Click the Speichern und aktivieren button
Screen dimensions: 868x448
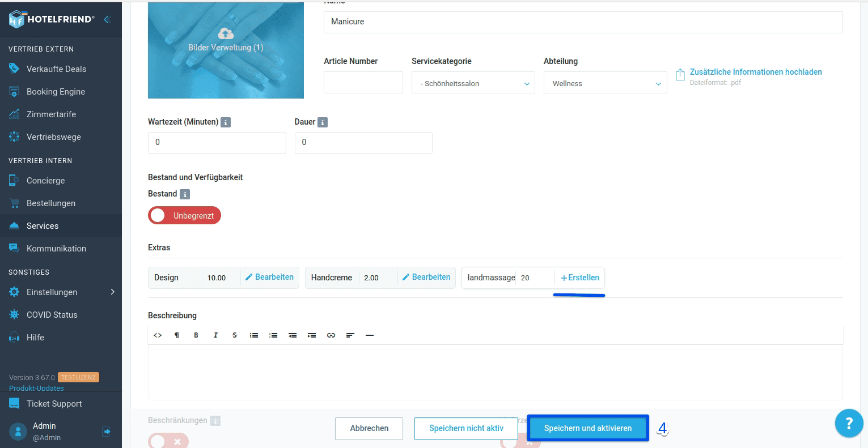tap(588, 428)
